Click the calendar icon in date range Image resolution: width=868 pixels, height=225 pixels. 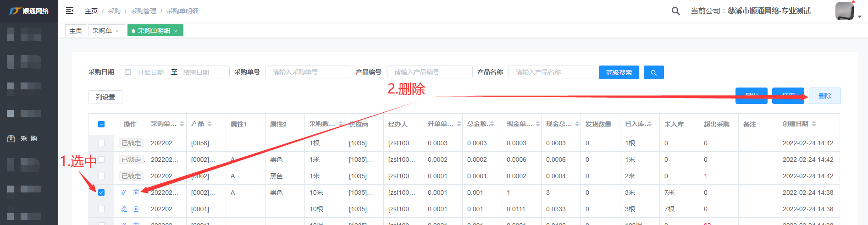coord(128,72)
